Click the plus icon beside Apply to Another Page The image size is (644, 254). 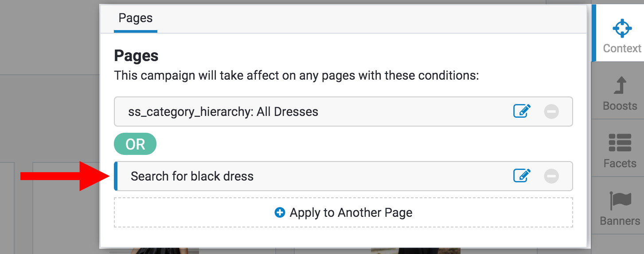click(280, 213)
